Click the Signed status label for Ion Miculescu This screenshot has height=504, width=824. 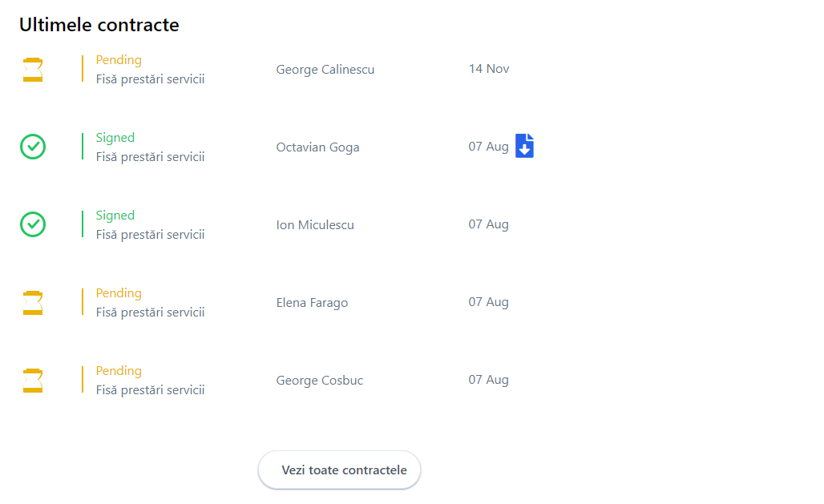click(x=115, y=216)
